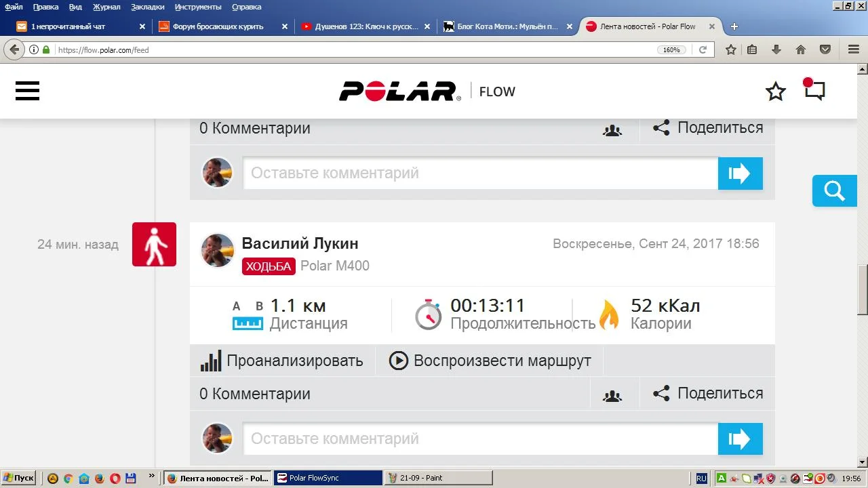868x488 pixels.
Task: Open the Вид menu
Action: (75, 7)
